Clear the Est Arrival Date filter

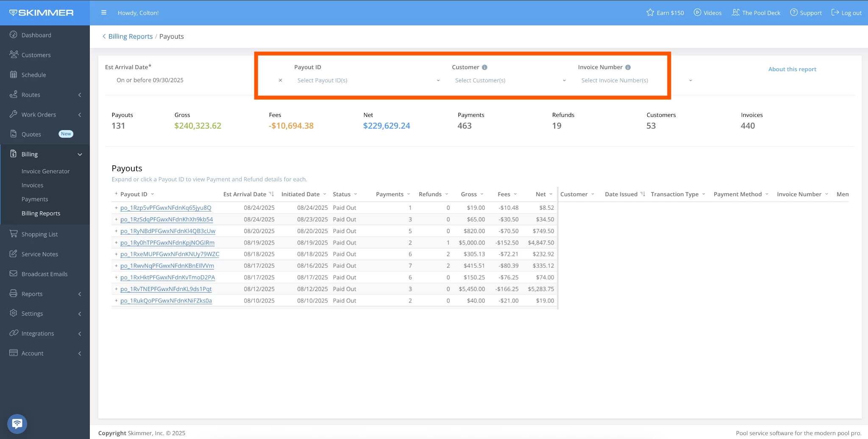[x=280, y=81]
